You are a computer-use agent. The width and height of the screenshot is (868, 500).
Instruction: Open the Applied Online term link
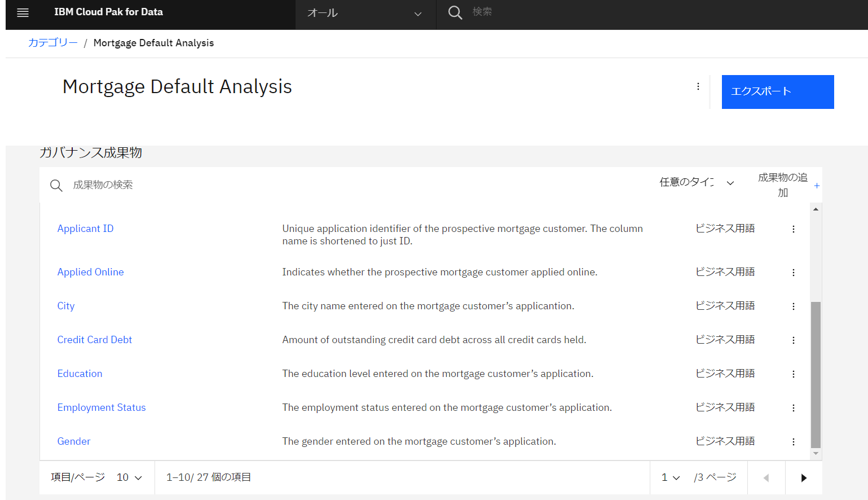pyautogui.click(x=90, y=272)
